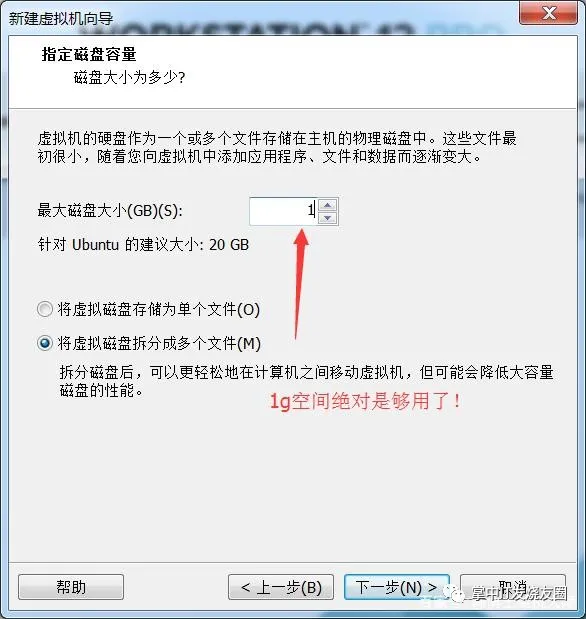Click the red 1g空间绝对是够用了 annotation
The width and height of the screenshot is (586, 619).
point(365,401)
